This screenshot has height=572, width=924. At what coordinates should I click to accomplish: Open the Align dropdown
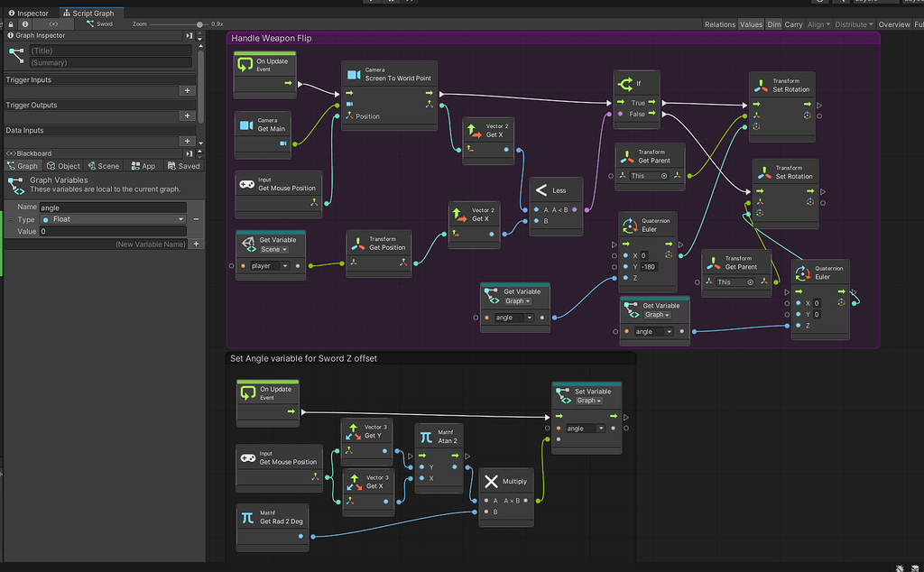[x=819, y=24]
